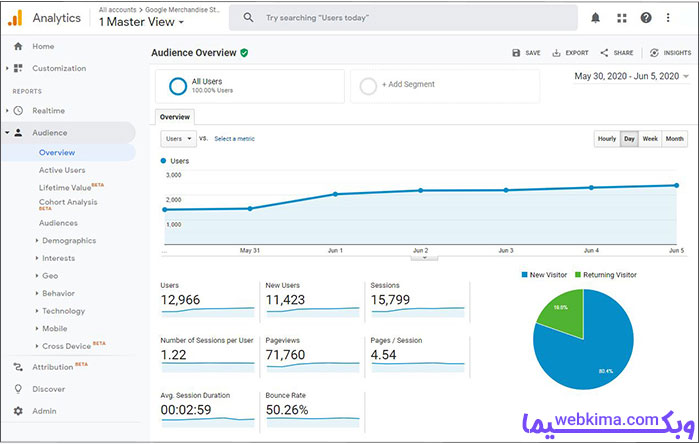The width and height of the screenshot is (700, 444).
Task: Switch to the Overview tab
Action: point(175,117)
